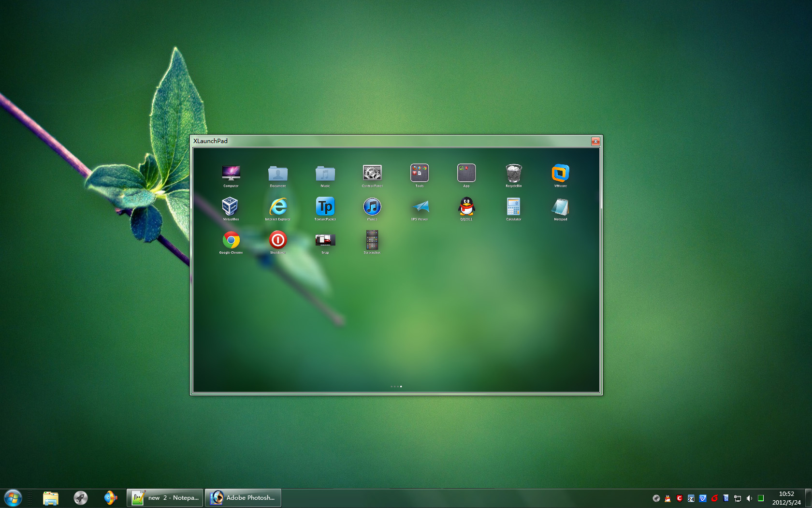This screenshot has width=812, height=508.
Task: Open the Calculator
Action: click(513, 207)
